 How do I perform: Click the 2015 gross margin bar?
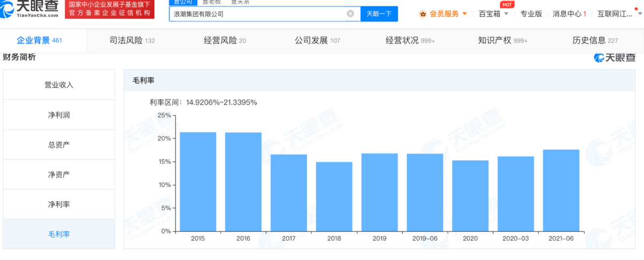[198, 182]
